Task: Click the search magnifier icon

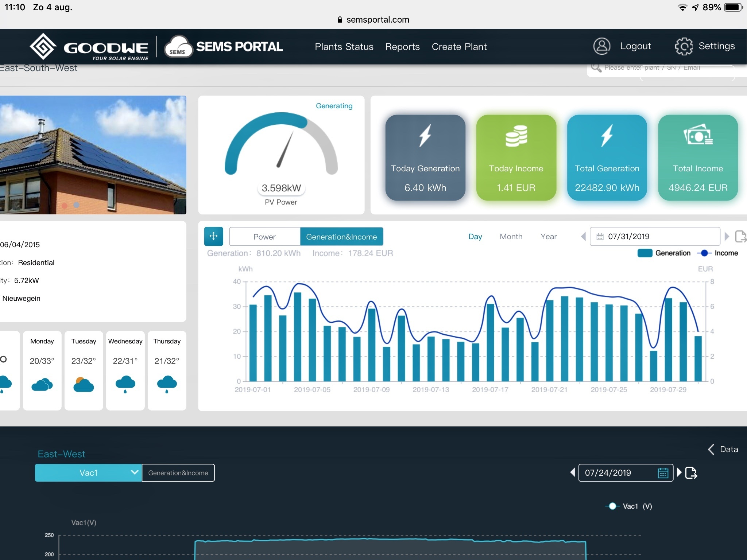Action: click(596, 68)
